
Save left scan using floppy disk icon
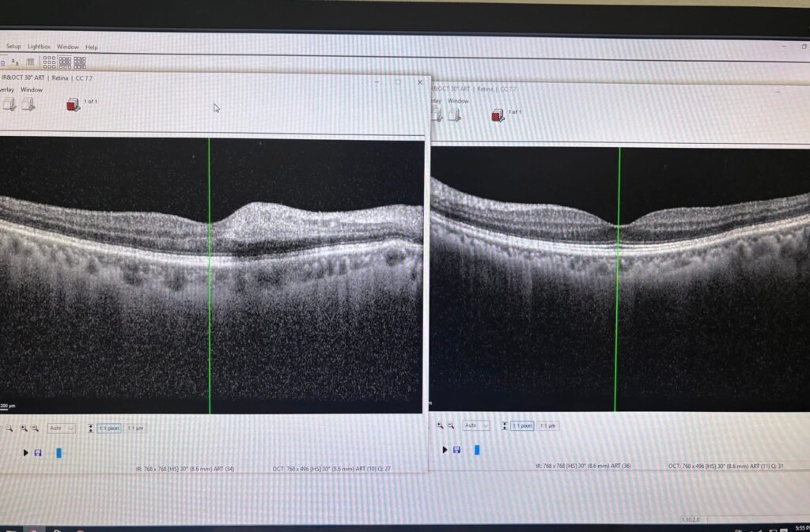coord(37,453)
